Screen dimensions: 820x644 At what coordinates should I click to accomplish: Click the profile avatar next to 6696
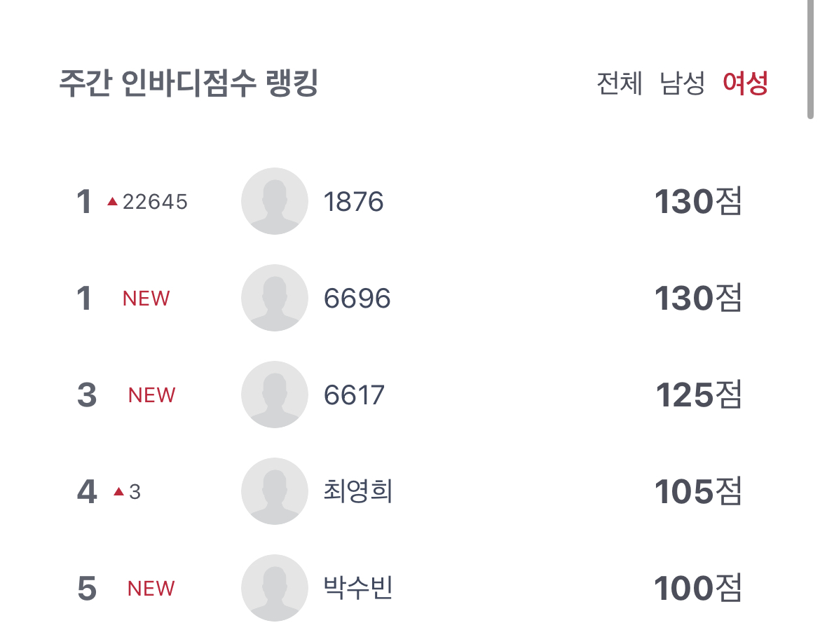pos(274,298)
